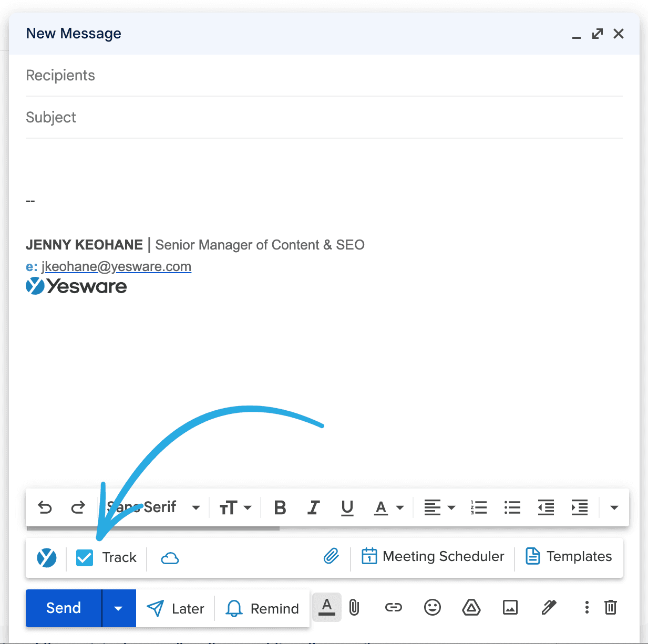This screenshot has width=648, height=644.
Task: Toggle underline formatting
Action: point(347,507)
